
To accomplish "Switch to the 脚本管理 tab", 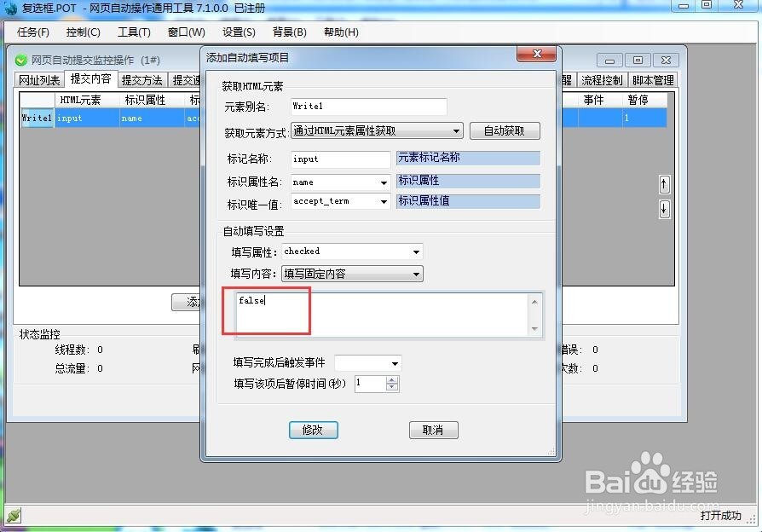I will (x=653, y=79).
